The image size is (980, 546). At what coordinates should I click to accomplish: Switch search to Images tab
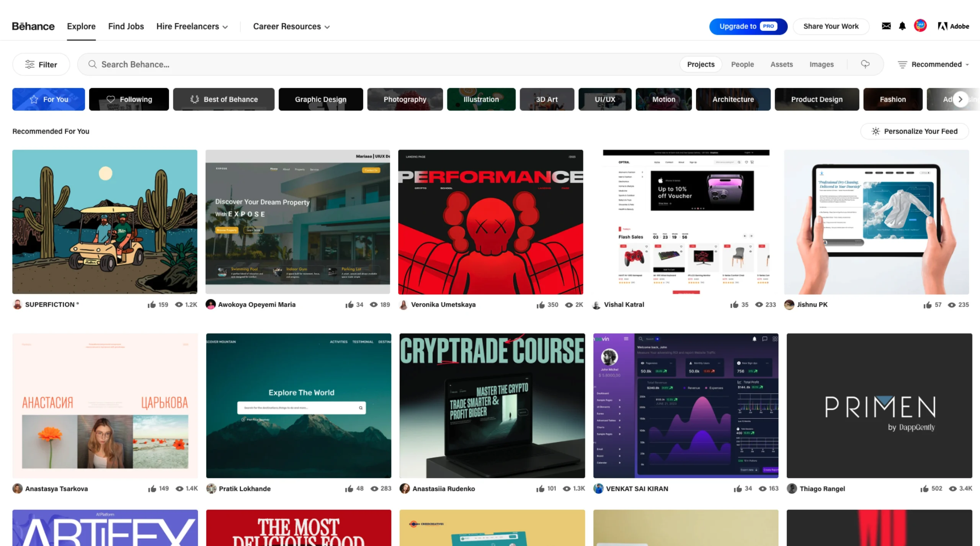[x=821, y=64]
